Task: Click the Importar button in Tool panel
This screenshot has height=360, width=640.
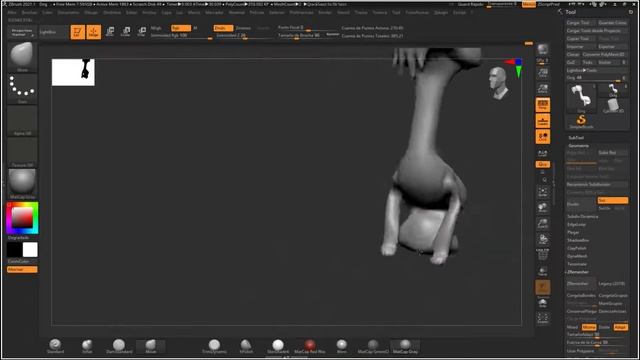Action: 581,47
